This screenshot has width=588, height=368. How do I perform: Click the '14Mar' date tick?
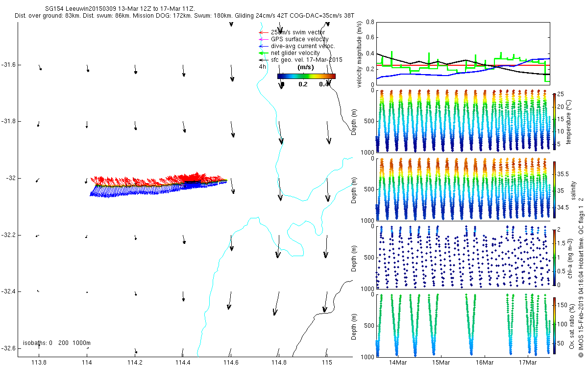click(397, 363)
